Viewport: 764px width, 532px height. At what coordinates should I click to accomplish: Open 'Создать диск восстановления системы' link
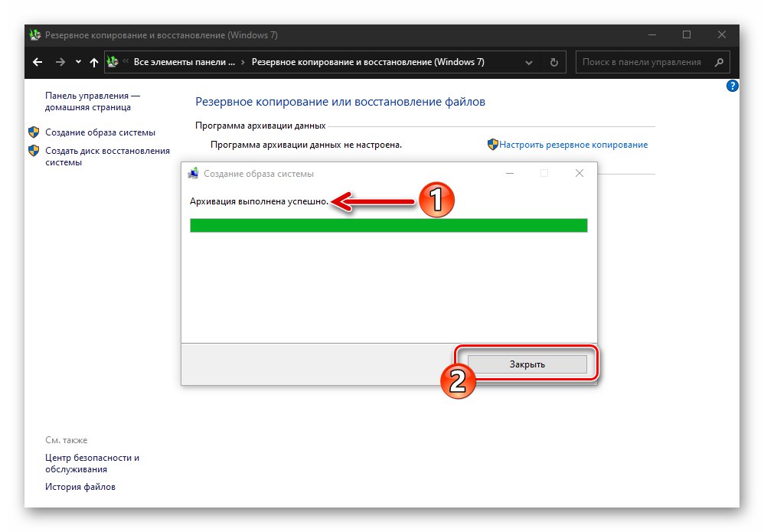(x=107, y=156)
